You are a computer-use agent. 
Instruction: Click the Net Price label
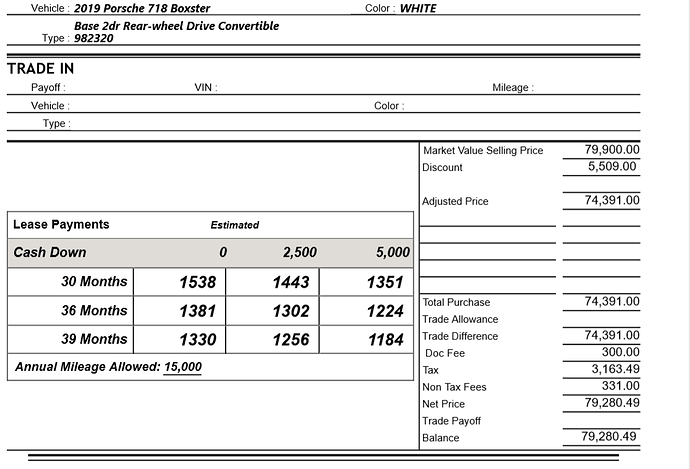pyautogui.click(x=443, y=404)
